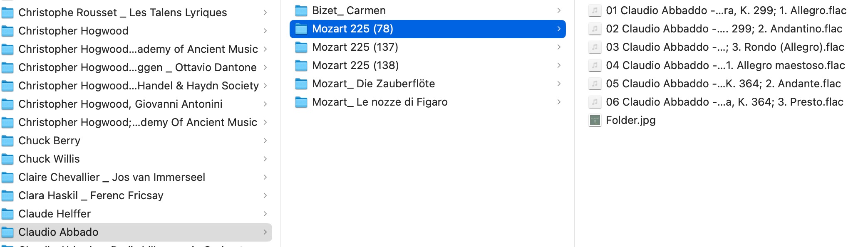Click chevron for Clara Haskil _ Ferenc Fricsay
The width and height of the screenshot is (868, 247).
[265, 195]
